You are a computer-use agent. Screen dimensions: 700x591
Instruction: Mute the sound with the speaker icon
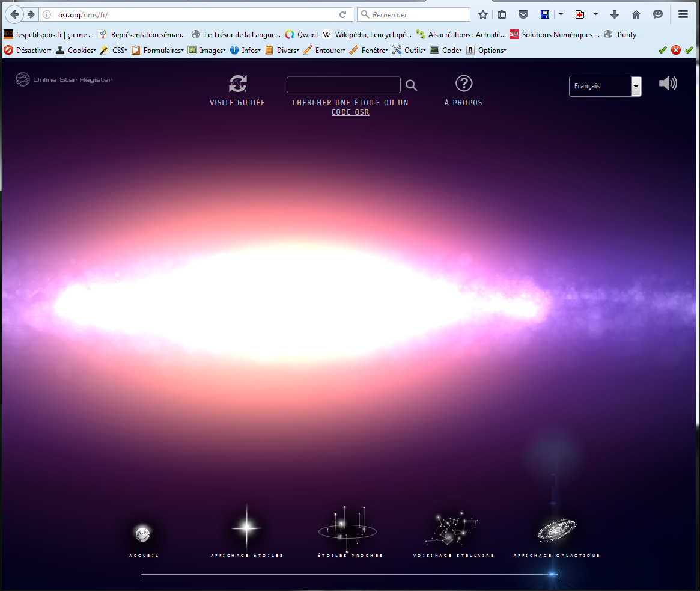668,84
